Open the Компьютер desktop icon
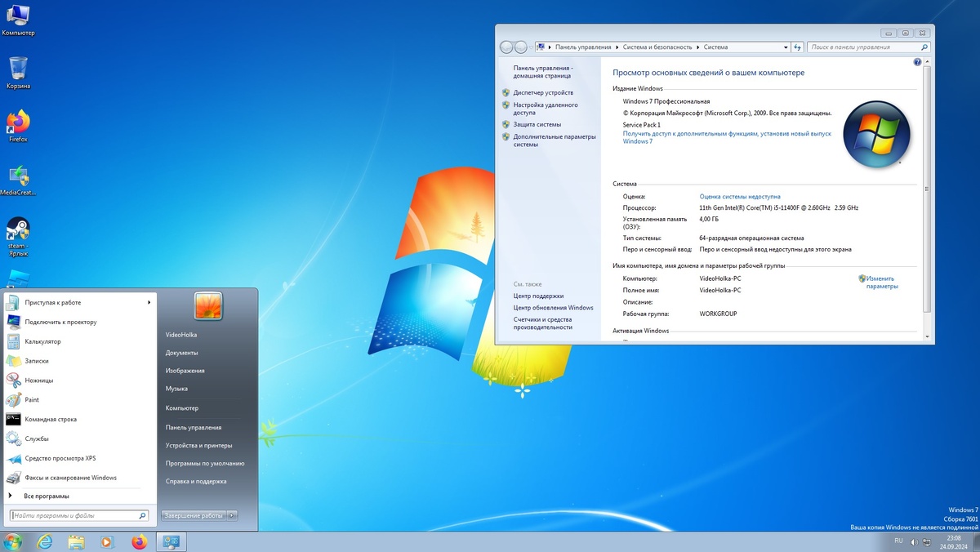Screen dimensions: 980x552 (x=18, y=20)
